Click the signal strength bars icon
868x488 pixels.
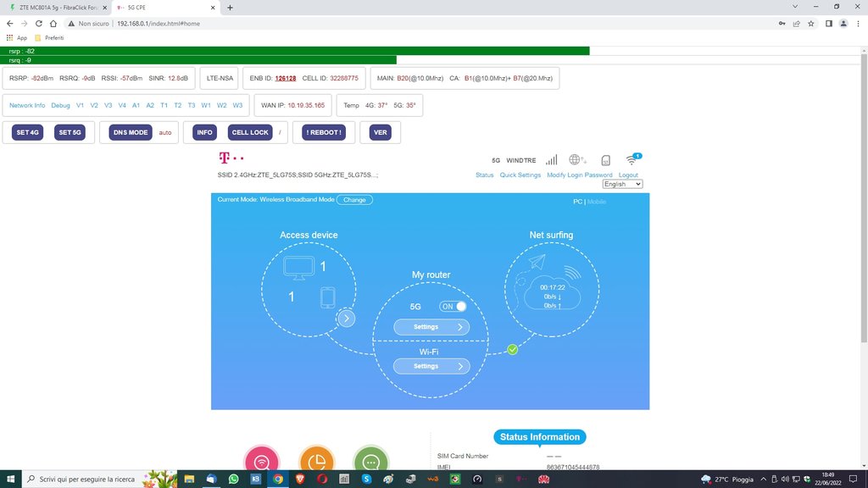[x=551, y=160]
